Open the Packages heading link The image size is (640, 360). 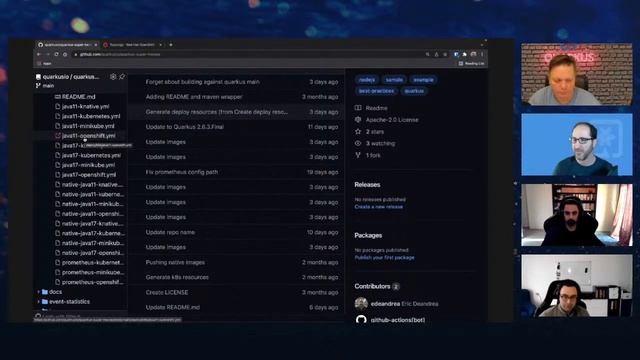[x=368, y=236]
